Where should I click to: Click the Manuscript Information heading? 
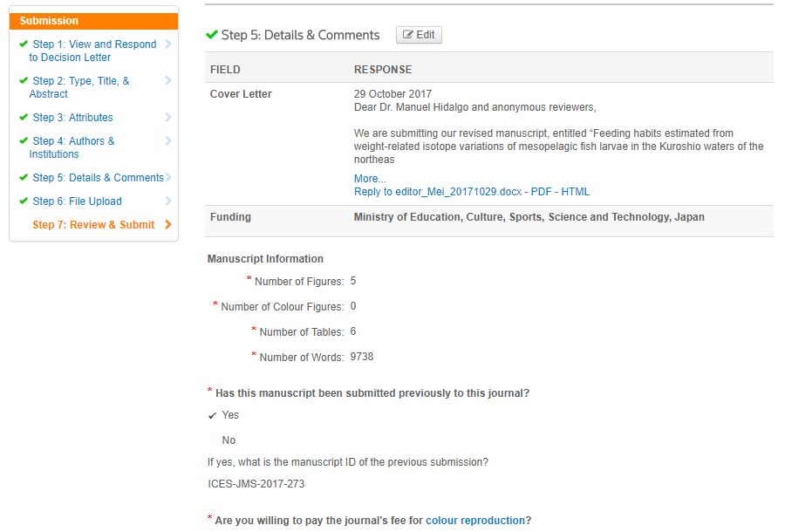coord(265,259)
